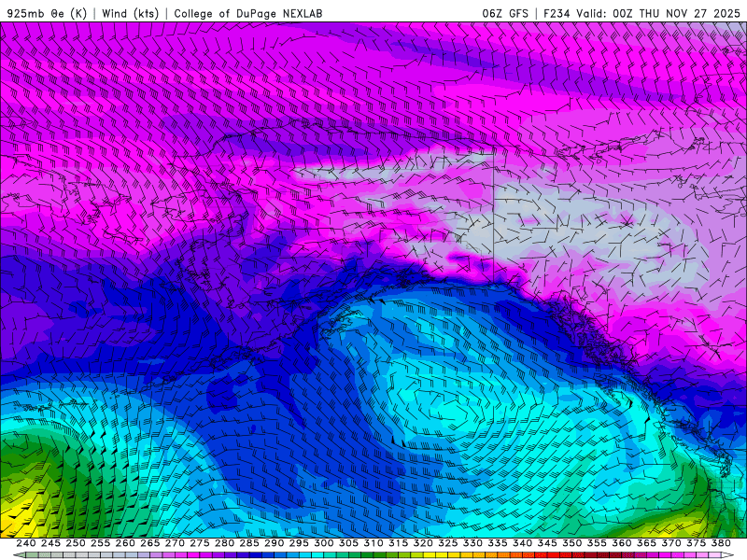Click the 345 value on the color scale

click(x=547, y=543)
